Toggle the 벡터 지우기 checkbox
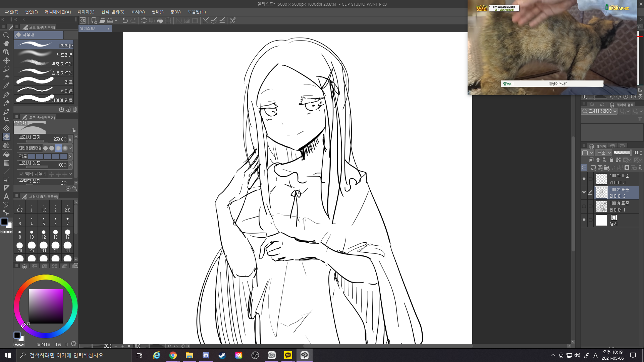This screenshot has height=362, width=644. (x=21, y=174)
